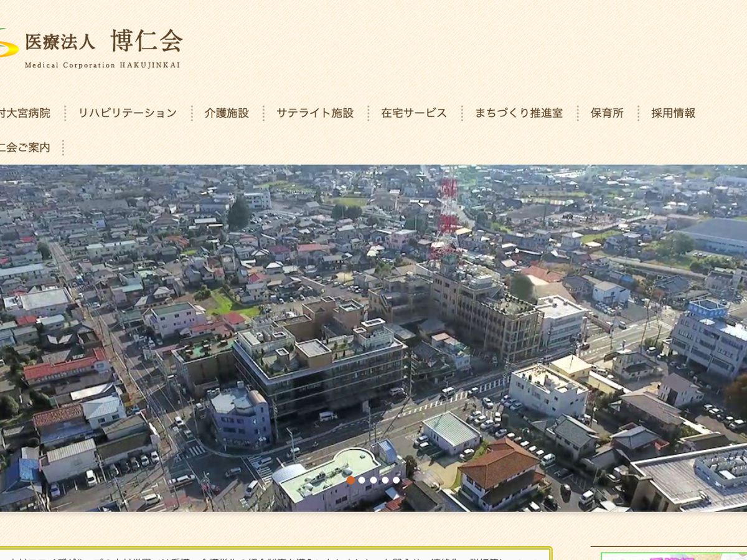Open the 会ご案内 menu item
Screen dimensions: 747x560
[x=25, y=147]
